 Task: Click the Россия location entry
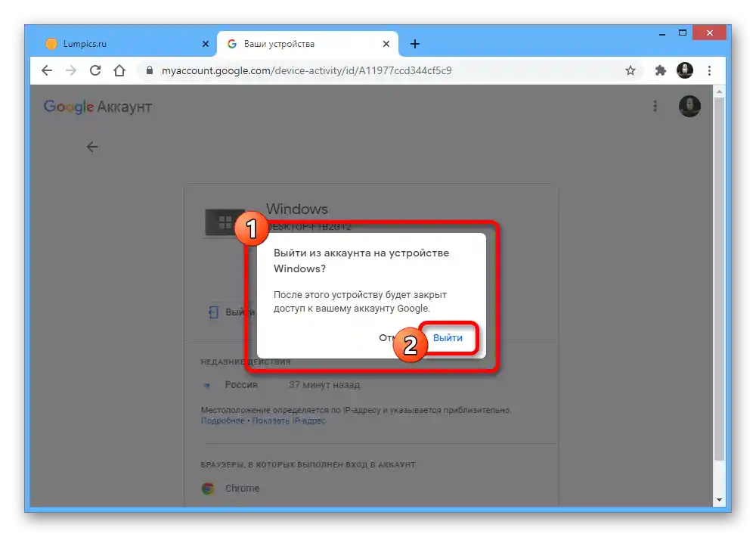tap(241, 384)
